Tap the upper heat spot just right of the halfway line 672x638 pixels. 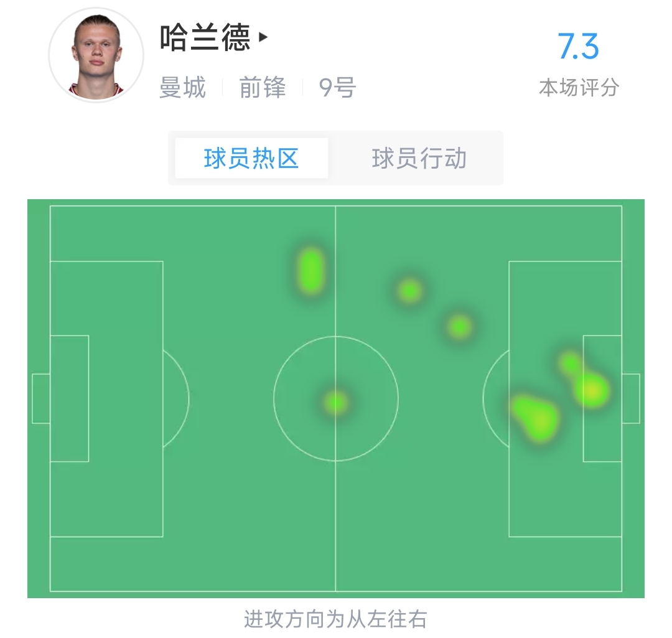[x=409, y=291]
